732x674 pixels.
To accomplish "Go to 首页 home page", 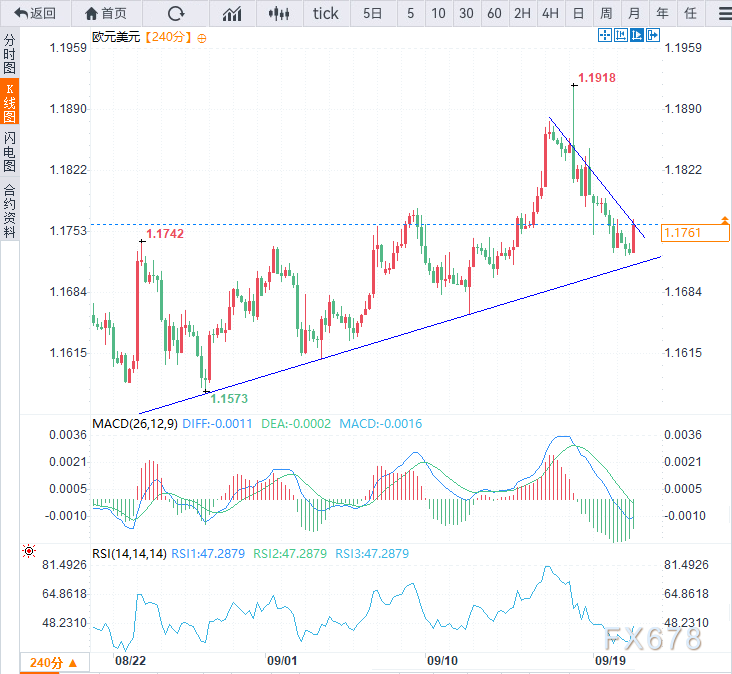I will (106, 13).
